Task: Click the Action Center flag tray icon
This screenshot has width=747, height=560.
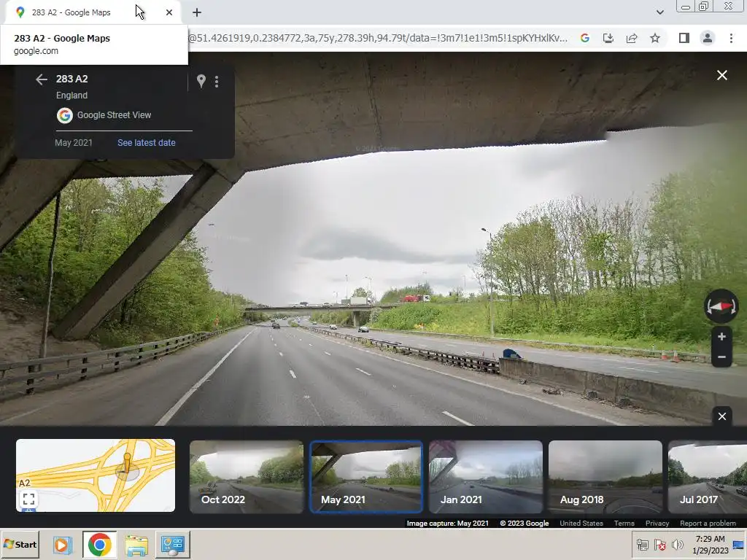Action: point(659,545)
